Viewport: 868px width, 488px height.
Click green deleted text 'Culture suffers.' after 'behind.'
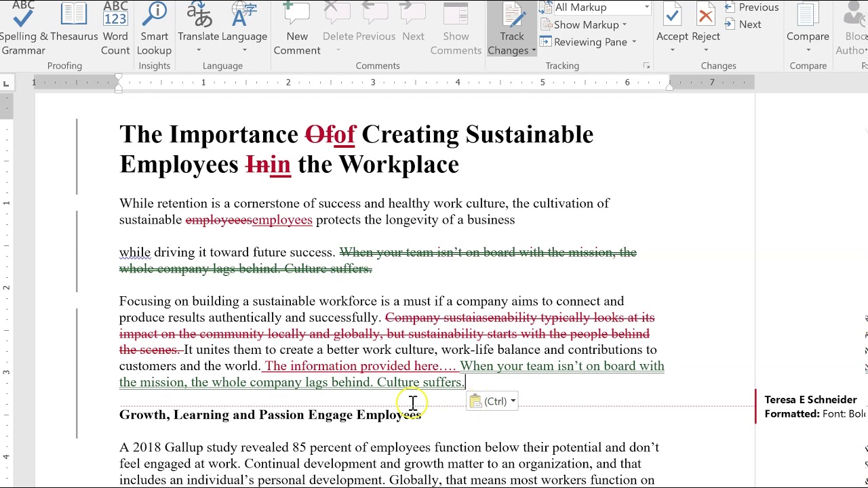pos(328,268)
